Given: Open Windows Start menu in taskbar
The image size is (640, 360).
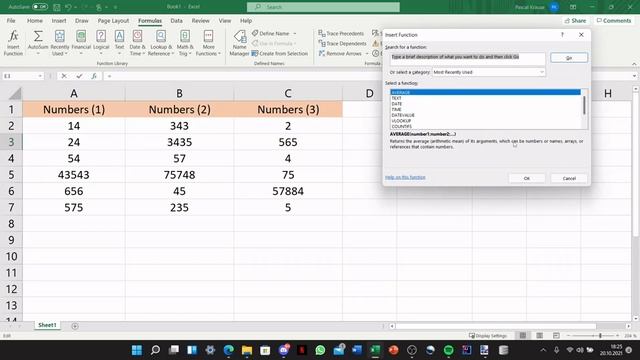Looking at the screenshot, I should coord(137,350).
